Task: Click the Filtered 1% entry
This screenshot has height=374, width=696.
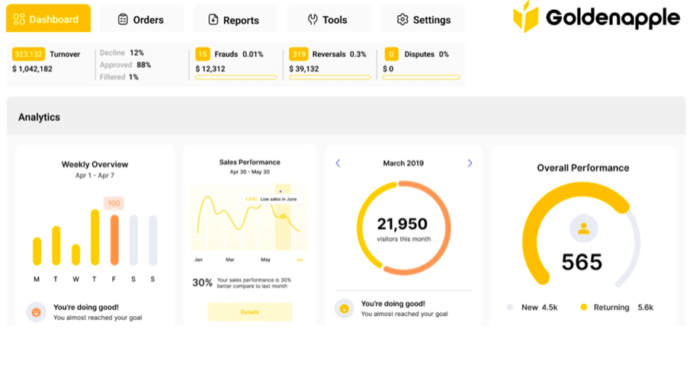Action: click(x=119, y=77)
